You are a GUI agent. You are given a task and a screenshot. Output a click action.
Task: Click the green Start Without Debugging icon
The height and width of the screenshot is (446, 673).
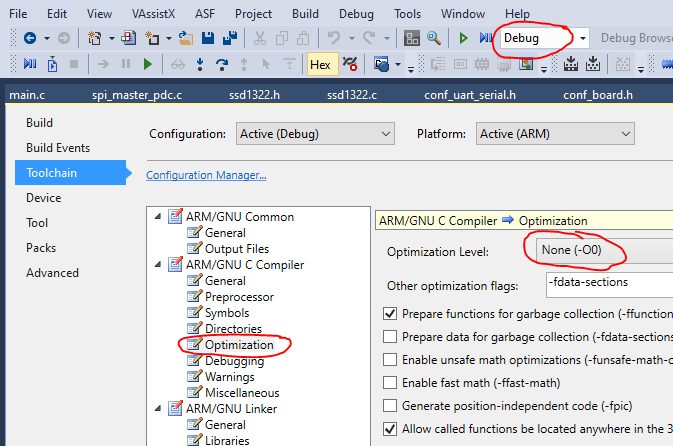point(463,38)
